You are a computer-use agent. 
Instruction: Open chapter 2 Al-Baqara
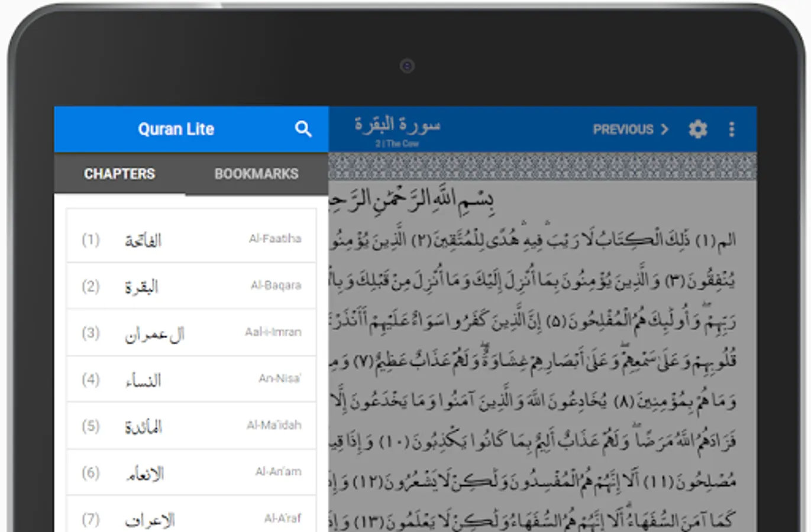[x=191, y=286]
